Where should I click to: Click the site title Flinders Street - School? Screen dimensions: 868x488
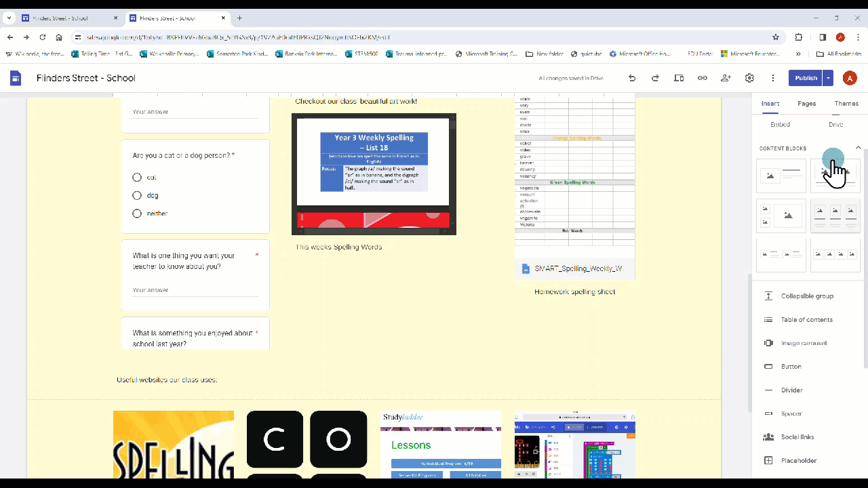click(86, 78)
